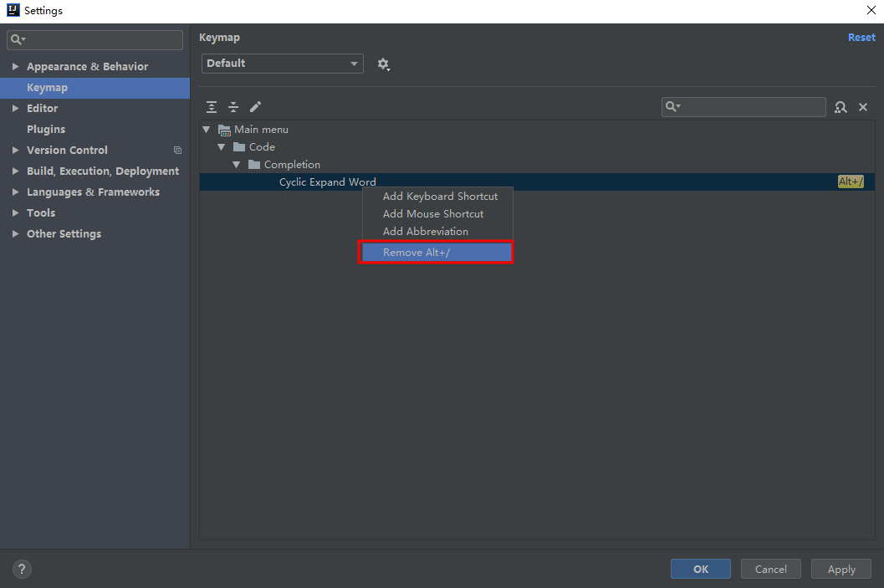884x588 pixels.
Task: Expand the Version Control arrow
Action: coord(15,150)
